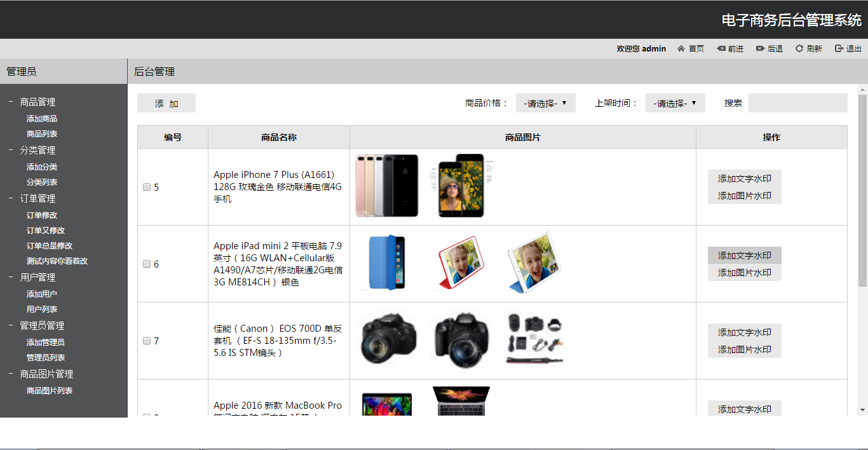
Task: Open the 上架时间 dropdown
Action: tap(675, 103)
